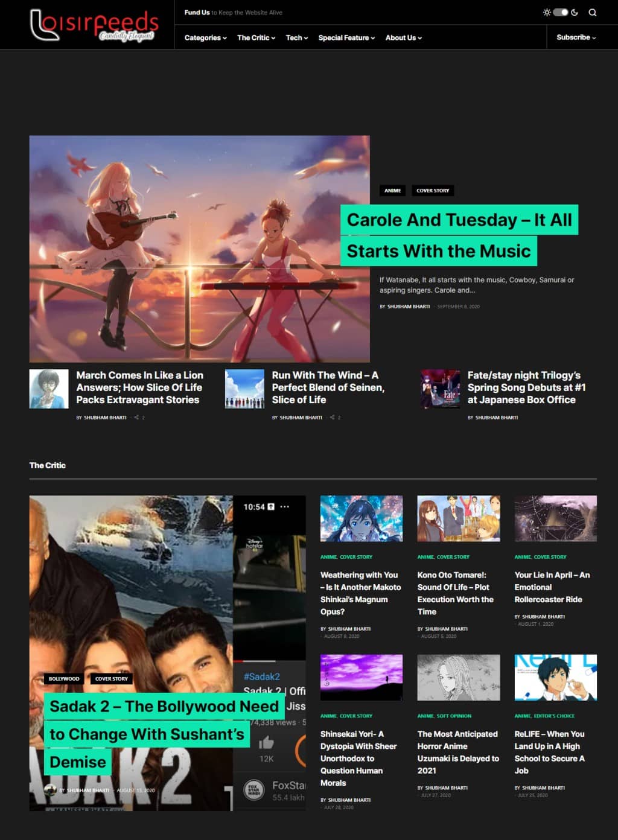The height and width of the screenshot is (840, 618).
Task: Open Uzumaki is Delayed article title
Action: coord(458,752)
